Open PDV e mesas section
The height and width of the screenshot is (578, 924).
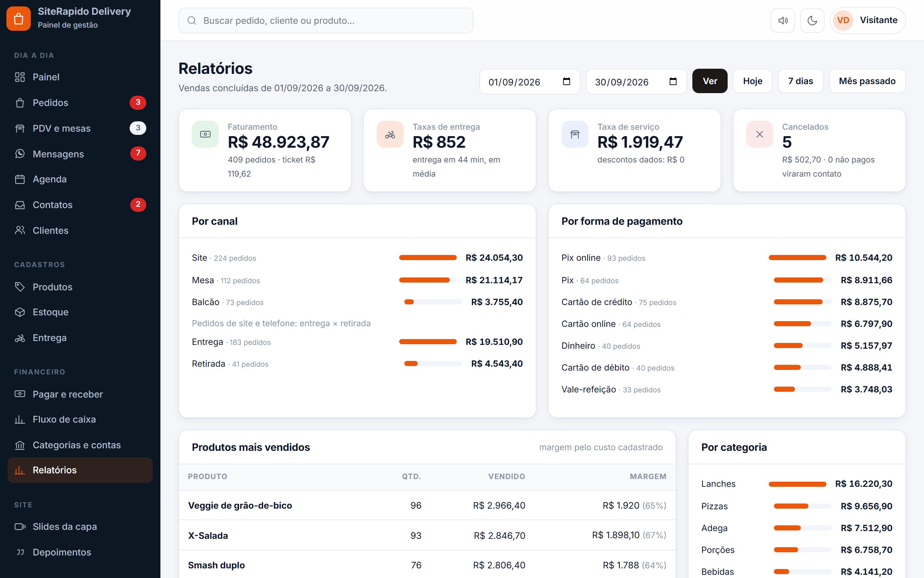coord(80,128)
